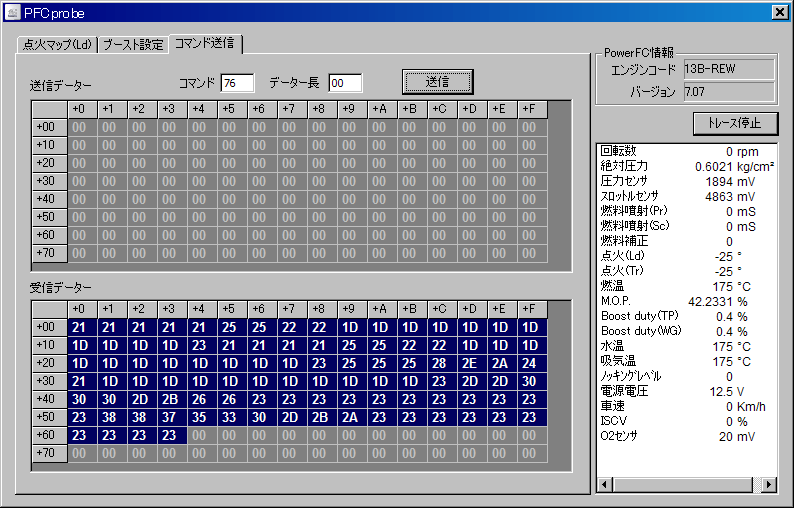Click the データー長 input field
Image resolution: width=794 pixels, height=508 pixels.
[345, 83]
